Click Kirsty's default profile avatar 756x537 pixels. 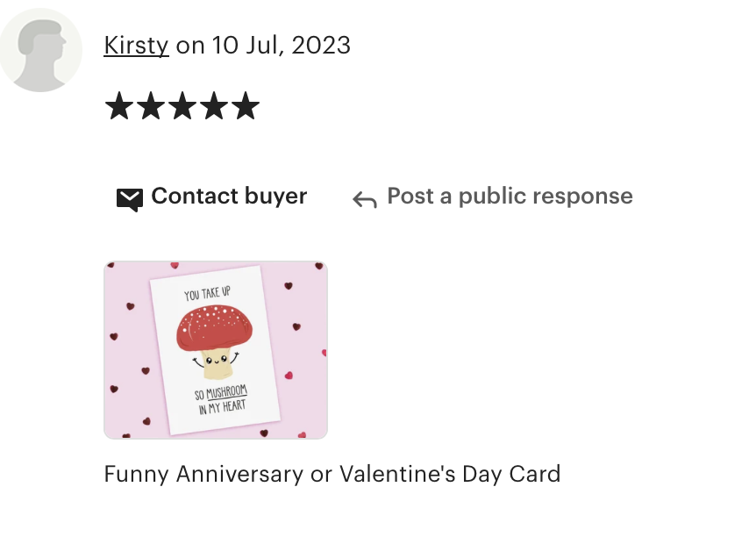click(x=40, y=50)
